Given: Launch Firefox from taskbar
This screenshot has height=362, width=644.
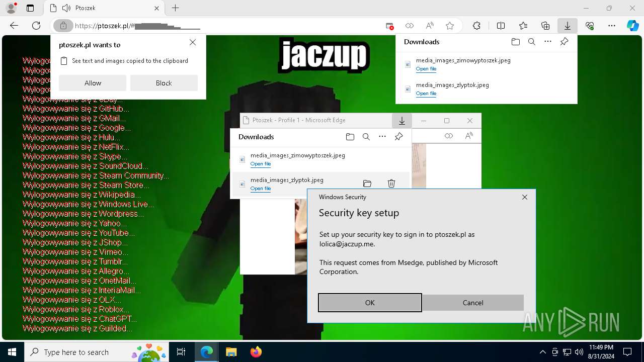Looking at the screenshot, I should point(256,352).
